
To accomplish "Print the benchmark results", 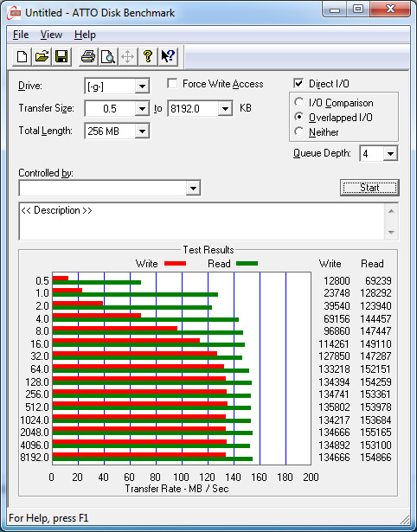I will (88, 57).
